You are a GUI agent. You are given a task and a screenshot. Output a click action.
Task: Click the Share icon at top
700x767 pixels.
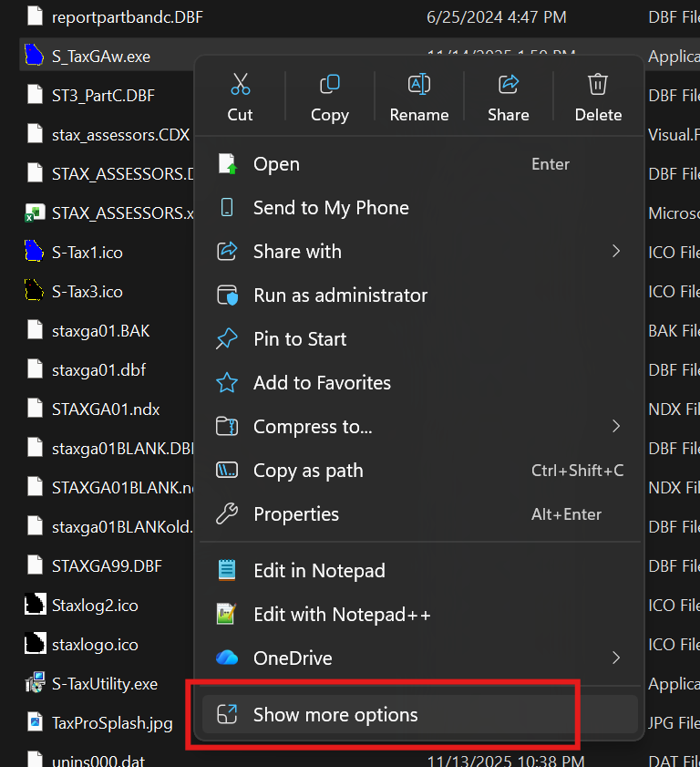pyautogui.click(x=508, y=86)
